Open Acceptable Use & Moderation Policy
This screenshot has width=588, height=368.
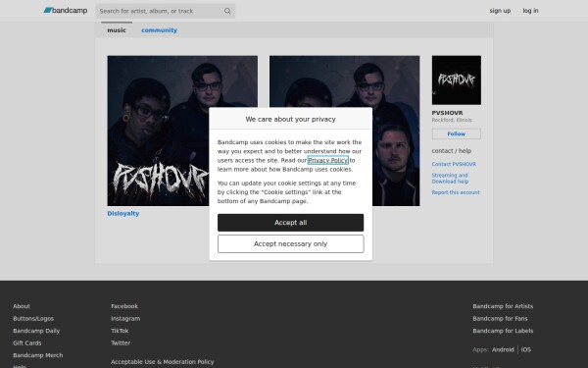[x=163, y=361]
